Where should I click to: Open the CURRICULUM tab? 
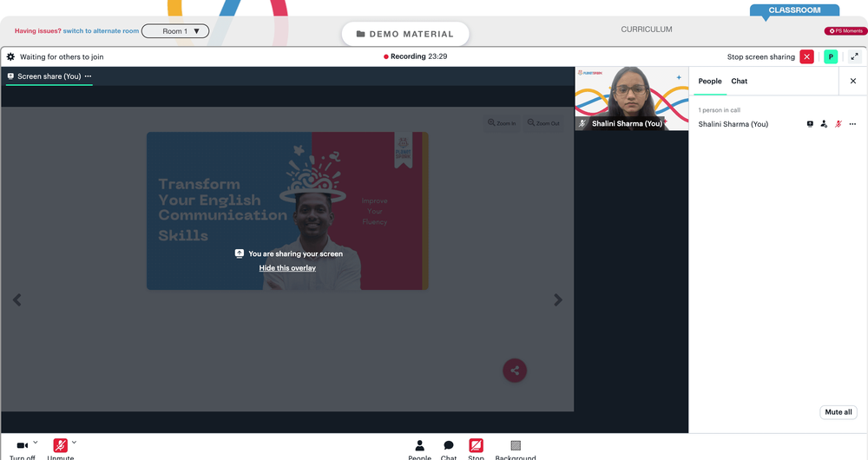[647, 30]
